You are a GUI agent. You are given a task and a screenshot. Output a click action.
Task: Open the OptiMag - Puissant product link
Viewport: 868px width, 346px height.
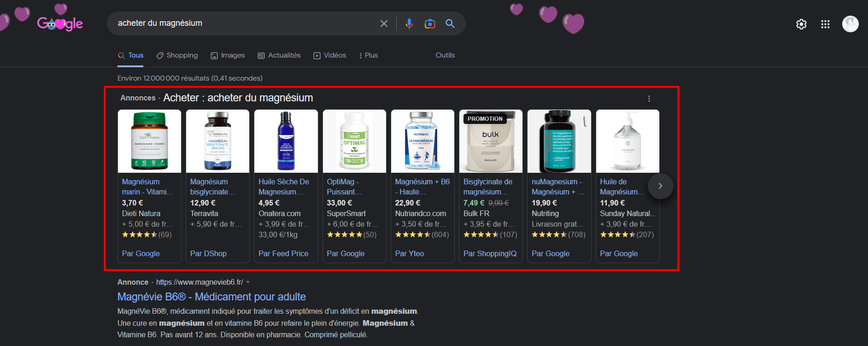coord(344,187)
